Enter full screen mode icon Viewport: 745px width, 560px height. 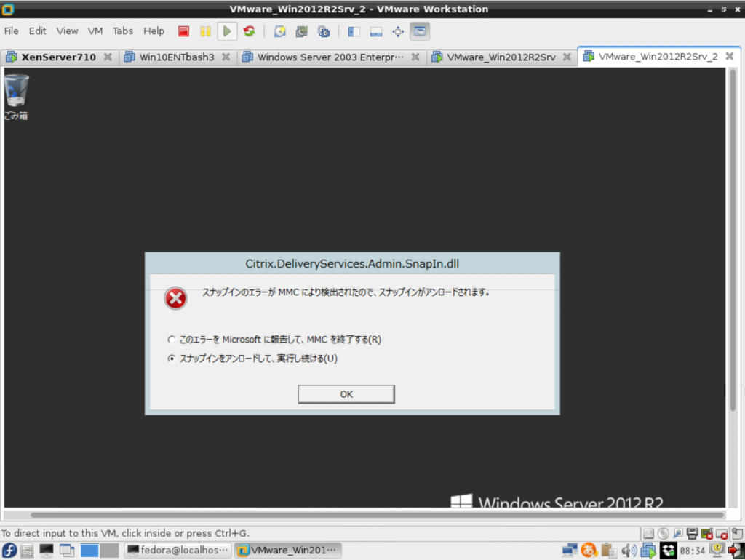pyautogui.click(x=398, y=31)
